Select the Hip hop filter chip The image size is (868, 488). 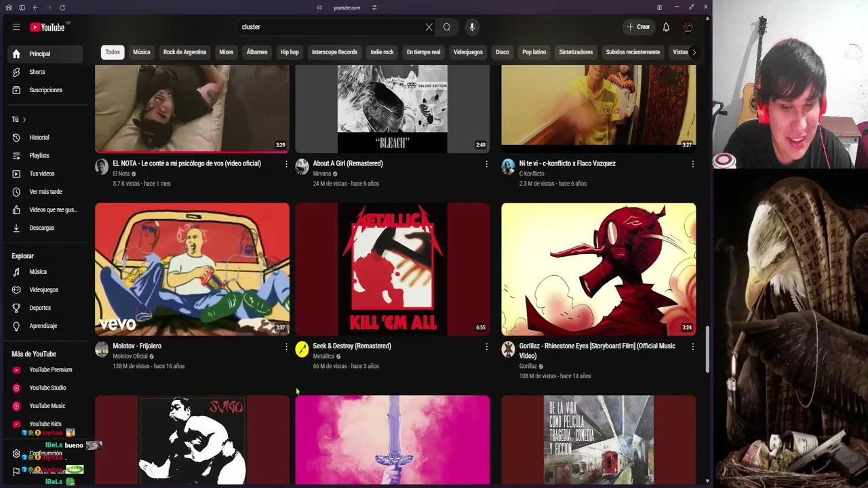[x=290, y=52]
